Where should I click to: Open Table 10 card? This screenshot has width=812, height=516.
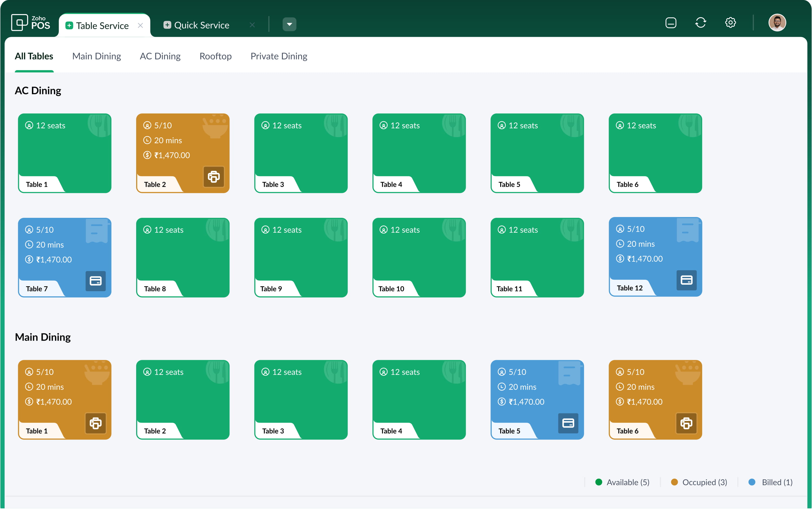(419, 258)
